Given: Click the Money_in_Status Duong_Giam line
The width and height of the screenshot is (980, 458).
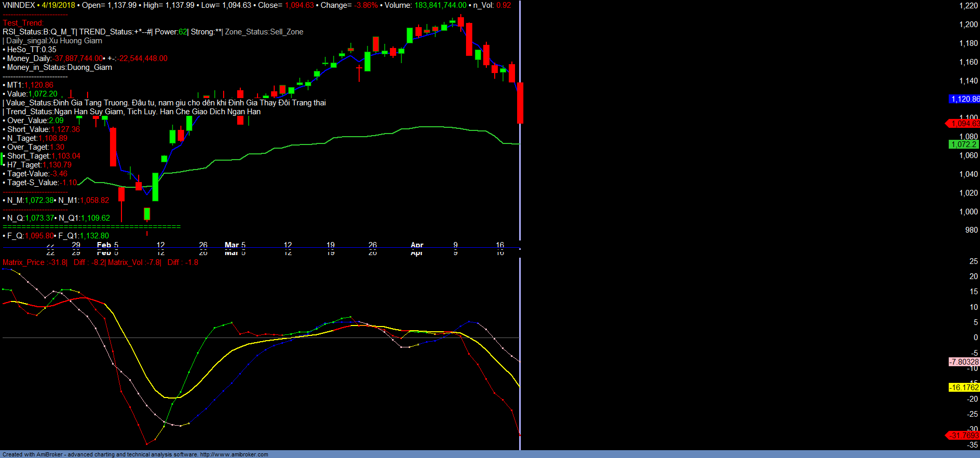Looking at the screenshot, I should (x=59, y=67).
